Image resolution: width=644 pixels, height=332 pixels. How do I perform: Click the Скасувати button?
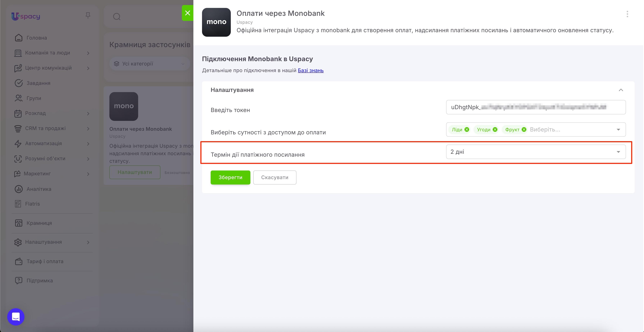(275, 178)
